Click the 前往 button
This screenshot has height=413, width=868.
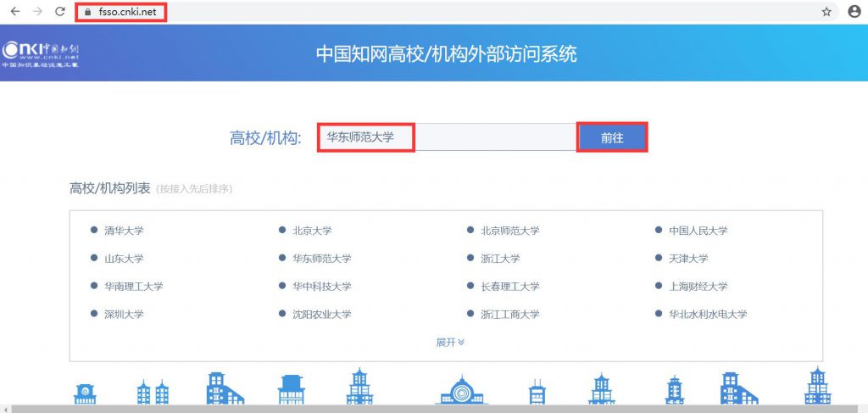pyautogui.click(x=612, y=137)
